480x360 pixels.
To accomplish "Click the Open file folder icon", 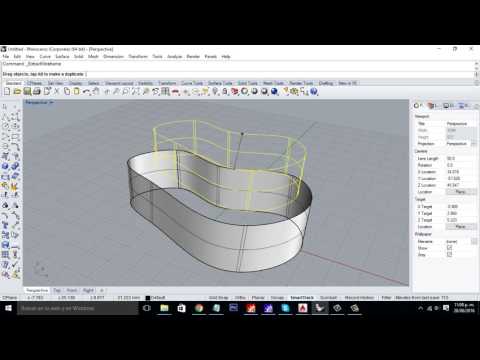I will tap(17, 91).
